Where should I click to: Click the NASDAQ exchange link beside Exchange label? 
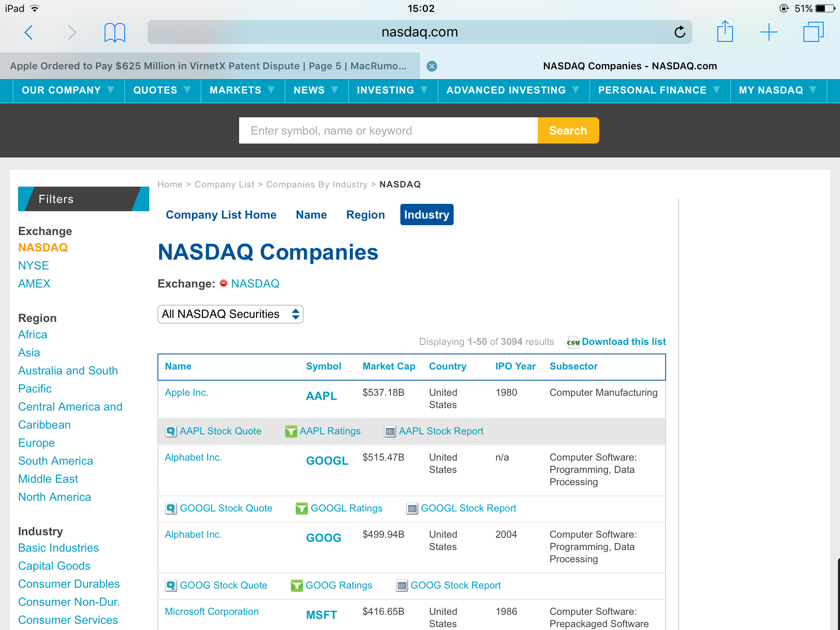click(255, 283)
